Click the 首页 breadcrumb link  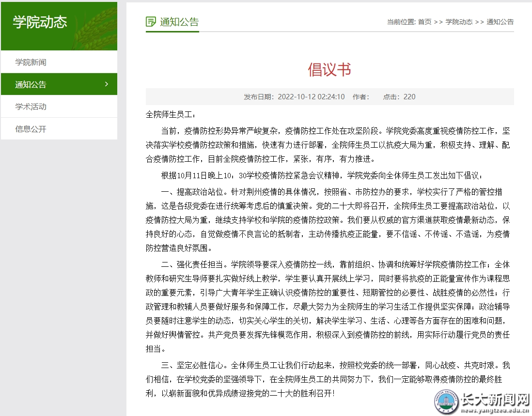point(424,22)
